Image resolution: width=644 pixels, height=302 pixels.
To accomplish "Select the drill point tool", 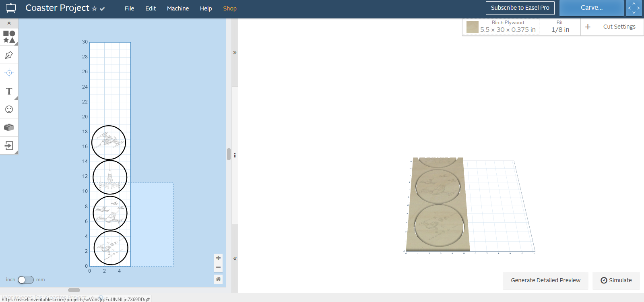I will (x=9, y=73).
